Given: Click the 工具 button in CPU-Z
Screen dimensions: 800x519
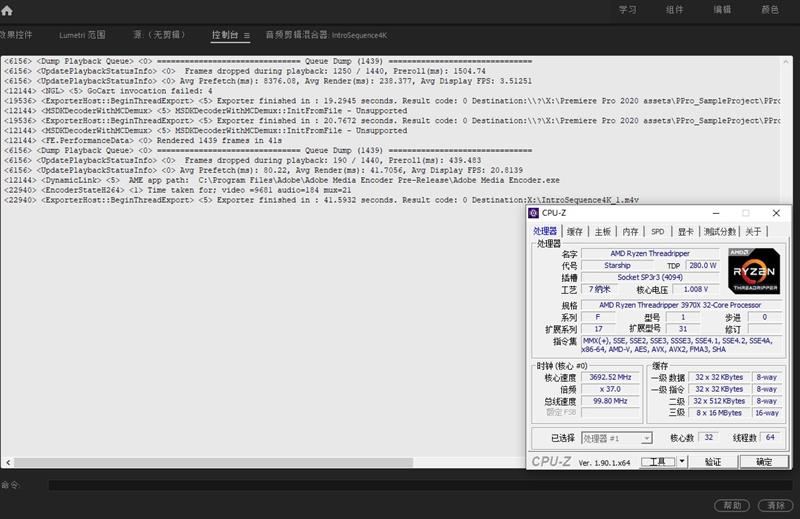Looking at the screenshot, I should [x=658, y=461].
